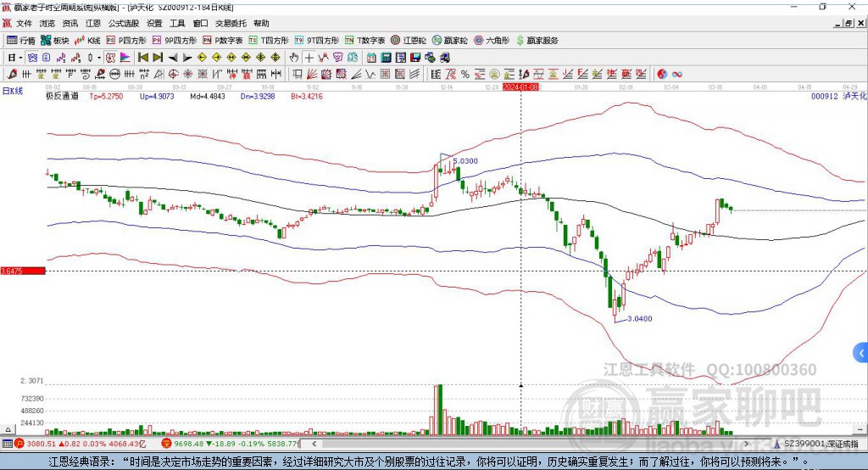This screenshot has width=868, height=470.
Task: Switch to K线 chart view
Action: point(87,41)
